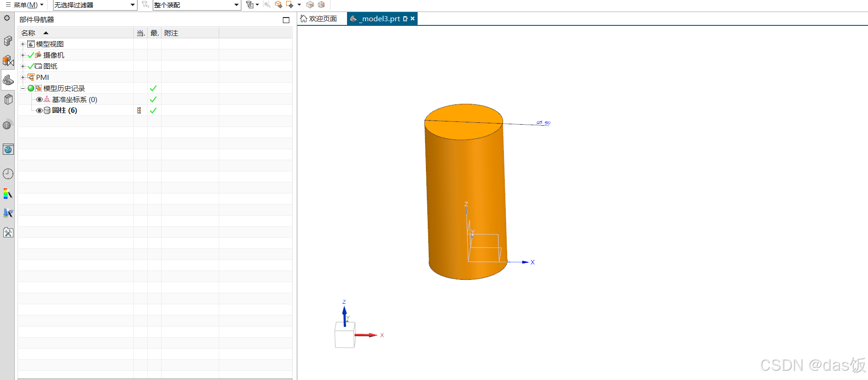Open the Constraint Navigator sidebar tab

8,60
